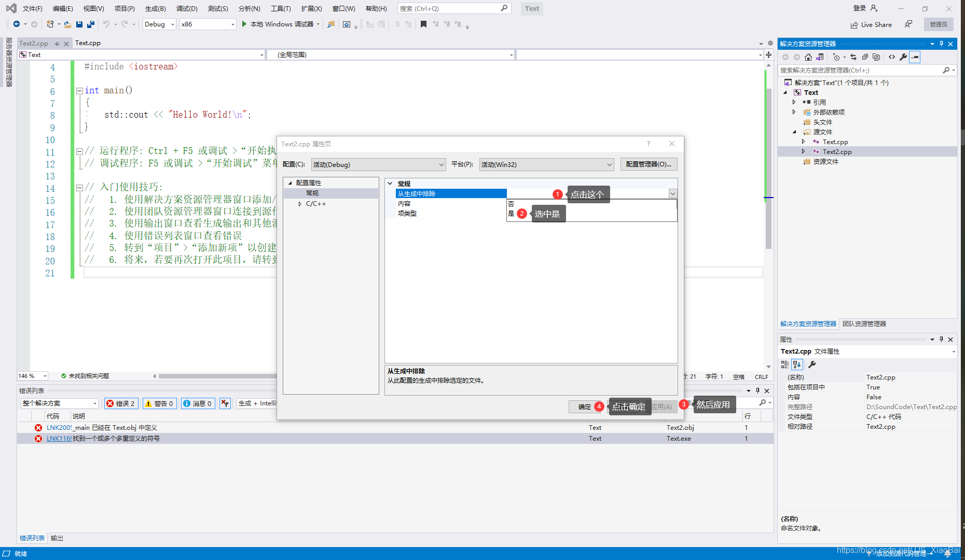
Task: Open the x86 platform dropdown
Action: tap(208, 24)
